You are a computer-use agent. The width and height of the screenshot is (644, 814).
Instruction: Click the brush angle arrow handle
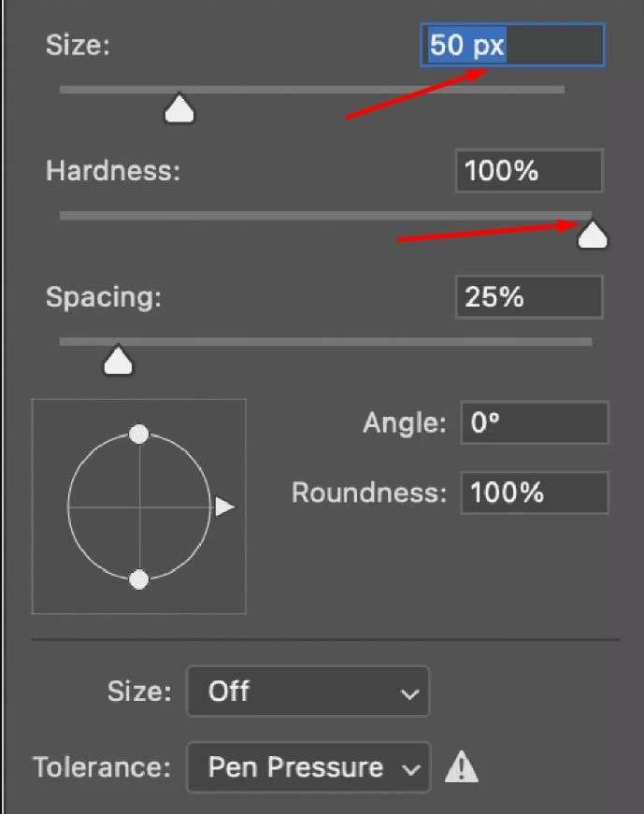coord(224,507)
